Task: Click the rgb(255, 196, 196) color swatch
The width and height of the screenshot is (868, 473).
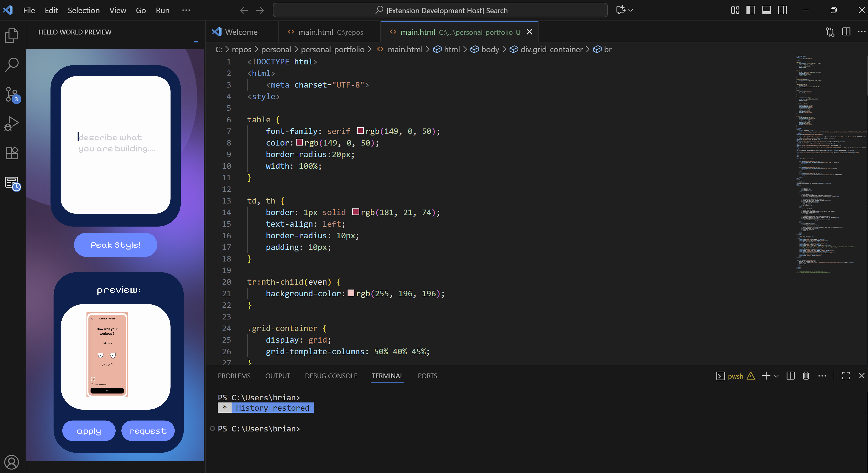Action: tap(351, 293)
